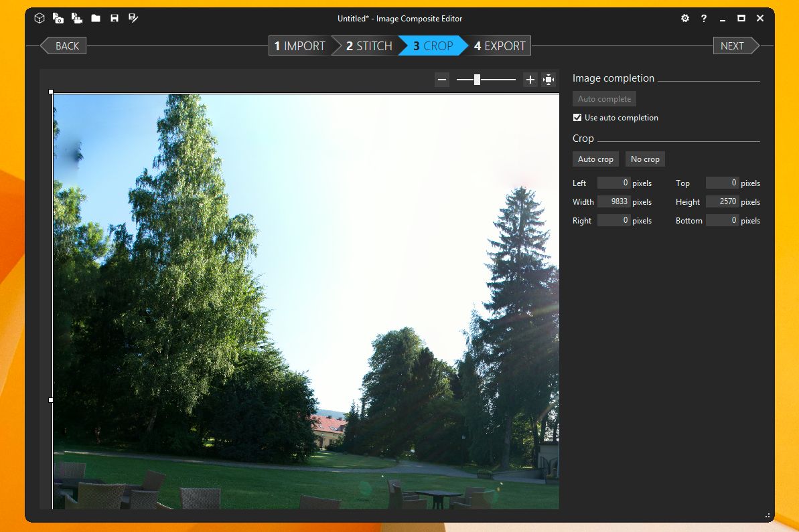This screenshot has width=799, height=532.
Task: Click the panorama preview image
Action: (x=306, y=301)
